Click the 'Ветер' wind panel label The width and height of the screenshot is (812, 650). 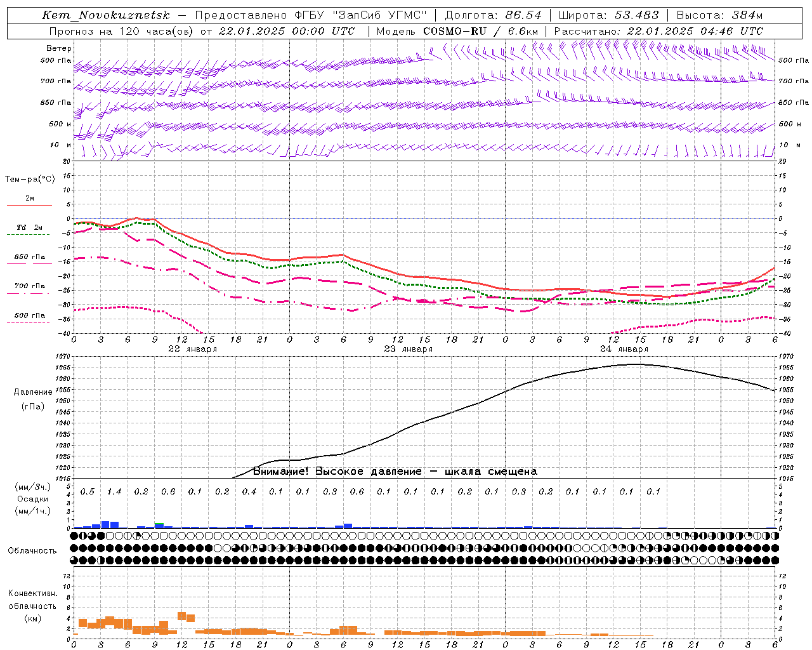click(59, 48)
